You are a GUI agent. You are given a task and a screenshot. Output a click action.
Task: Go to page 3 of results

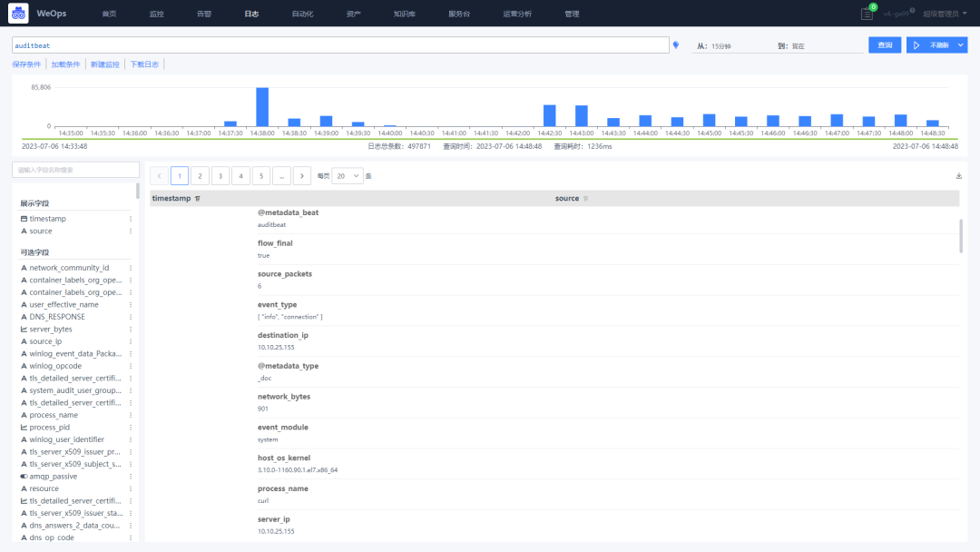(220, 176)
